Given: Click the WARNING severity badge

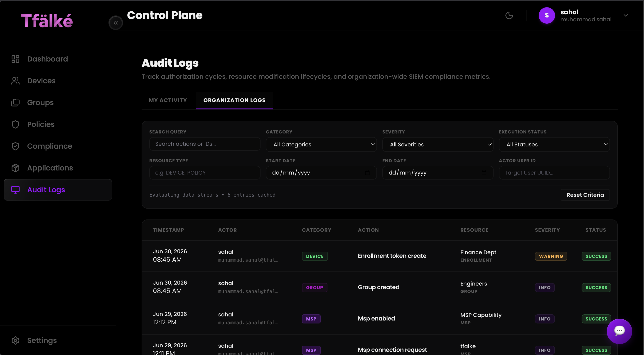Looking at the screenshot, I should point(551,256).
